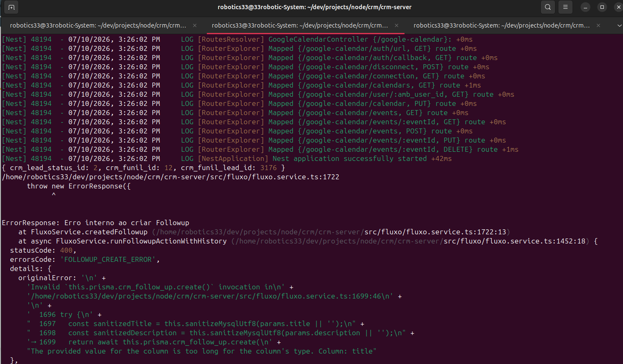Close the third terminal tab

tap(598, 25)
